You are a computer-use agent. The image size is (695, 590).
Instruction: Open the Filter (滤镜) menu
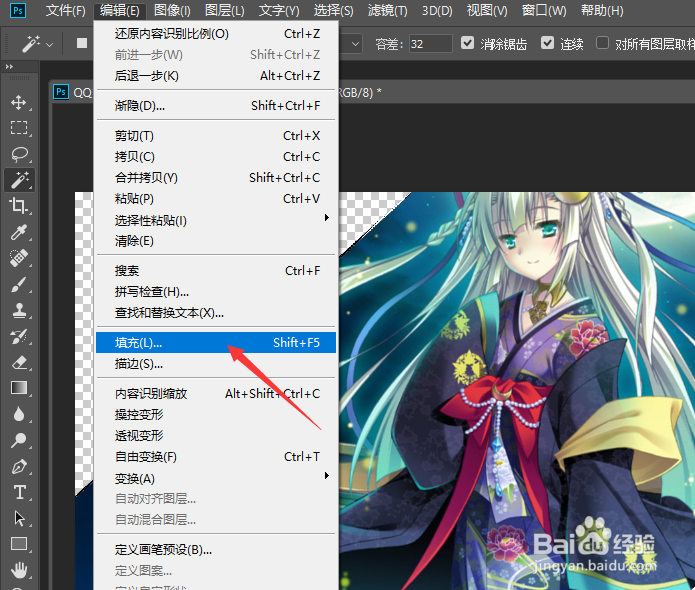tap(387, 10)
